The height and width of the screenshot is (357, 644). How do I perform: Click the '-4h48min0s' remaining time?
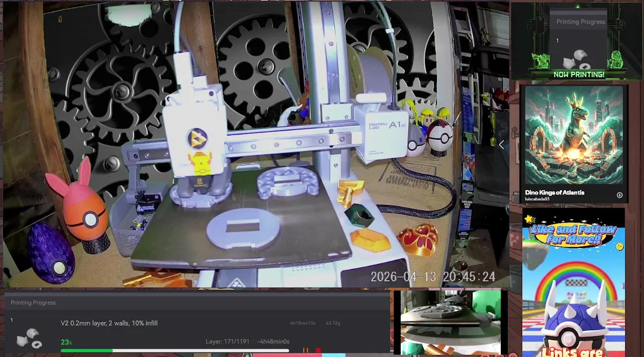pos(273,342)
